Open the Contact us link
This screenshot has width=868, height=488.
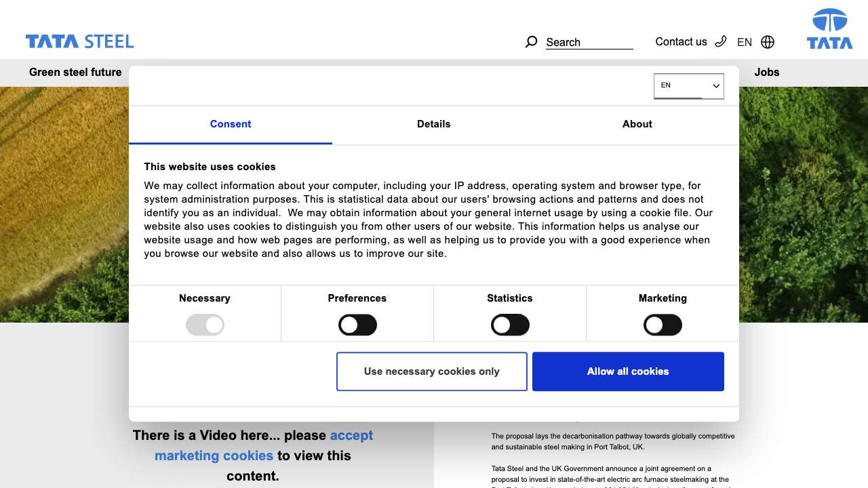coord(681,42)
